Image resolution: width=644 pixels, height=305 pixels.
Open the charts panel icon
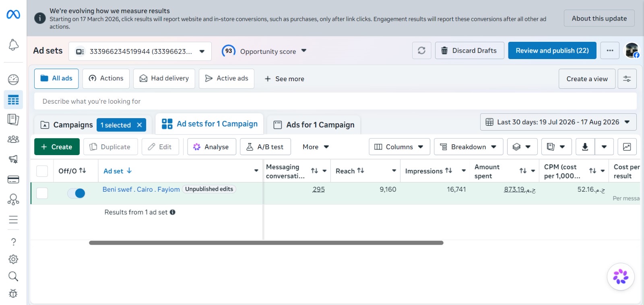pos(627,147)
